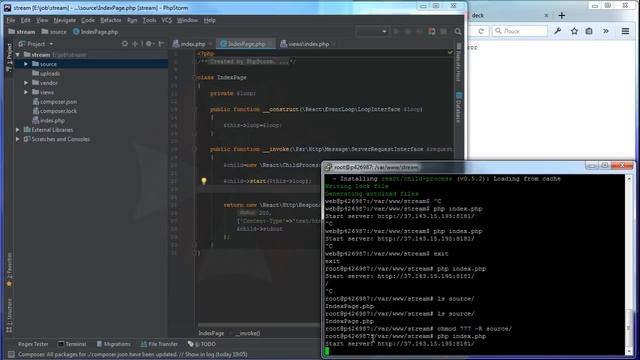Open the Terminal tool window

click(72, 344)
